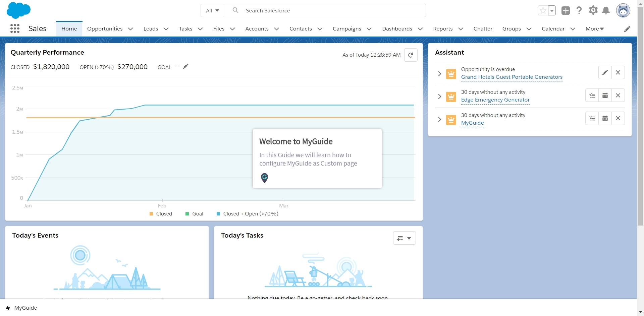Image resolution: width=644 pixels, height=316 pixels.
Task: Click the Search Salesforce field
Action: (325, 10)
